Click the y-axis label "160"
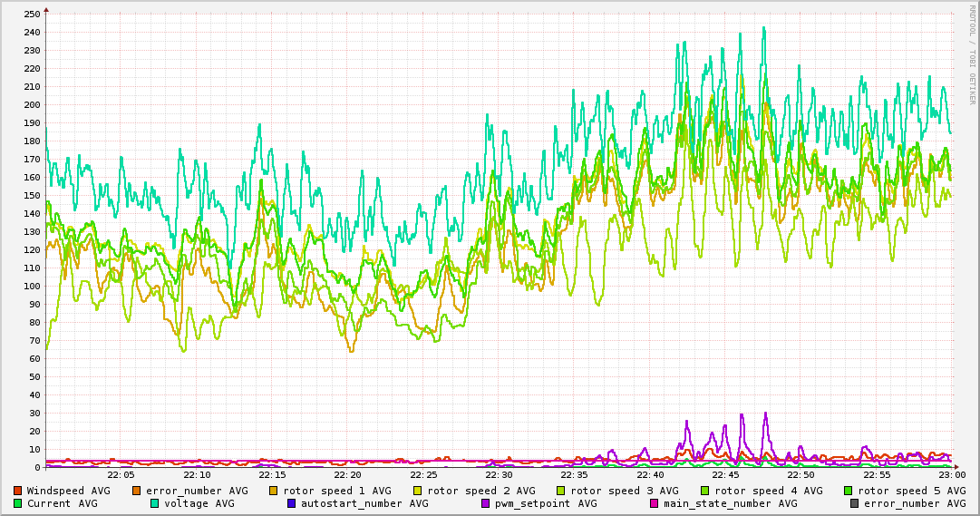Image resolution: width=980 pixels, height=516 pixels. coord(32,177)
